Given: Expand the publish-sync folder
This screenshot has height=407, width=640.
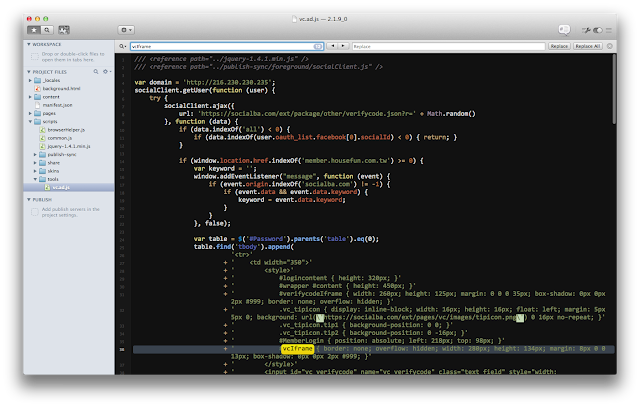Looking at the screenshot, I should [35, 155].
